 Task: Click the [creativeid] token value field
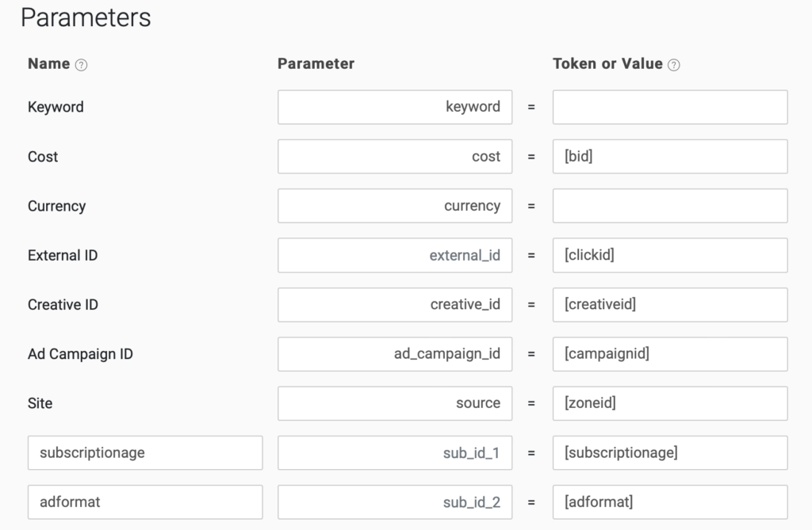point(669,305)
